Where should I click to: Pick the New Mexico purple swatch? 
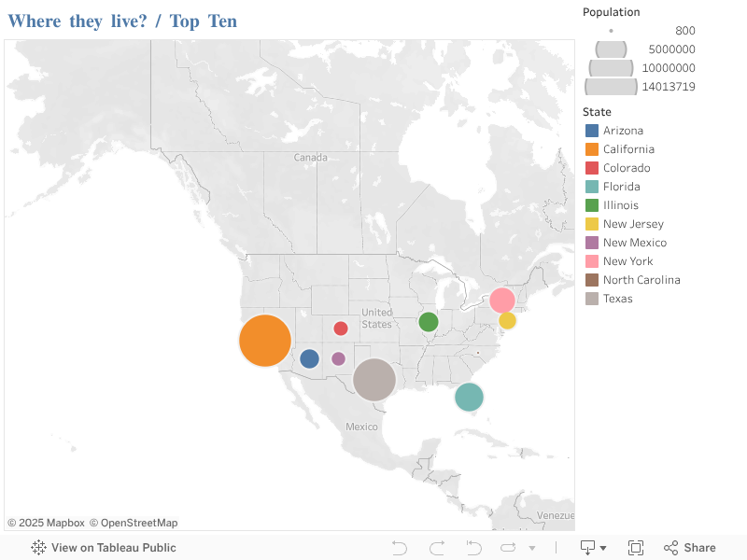coord(592,243)
